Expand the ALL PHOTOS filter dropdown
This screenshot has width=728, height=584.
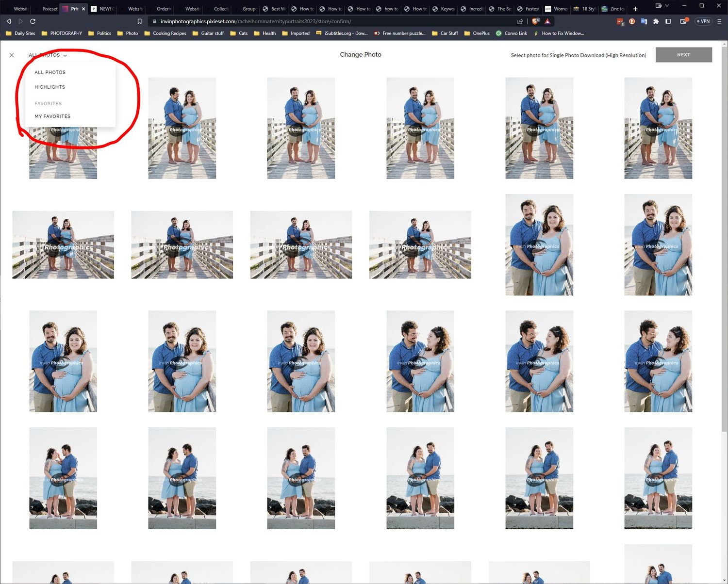tap(48, 55)
